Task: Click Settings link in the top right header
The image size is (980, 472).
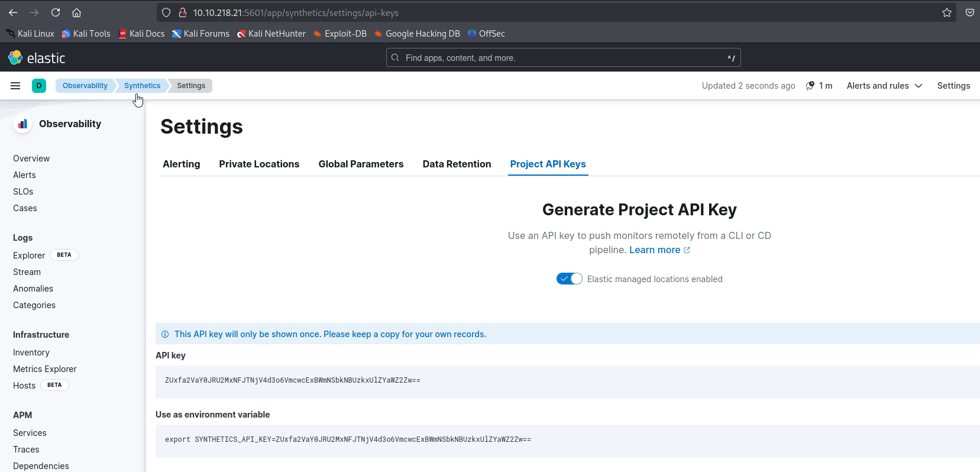Action: pyautogui.click(x=953, y=86)
